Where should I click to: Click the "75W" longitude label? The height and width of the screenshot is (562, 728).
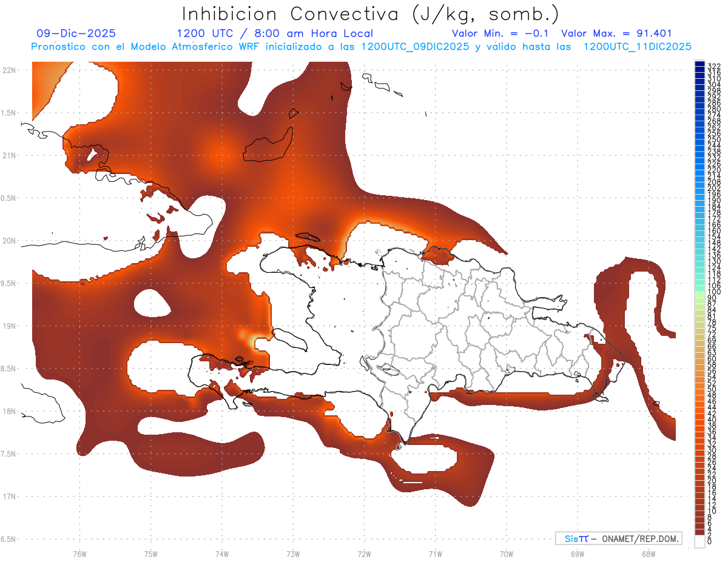tap(150, 554)
